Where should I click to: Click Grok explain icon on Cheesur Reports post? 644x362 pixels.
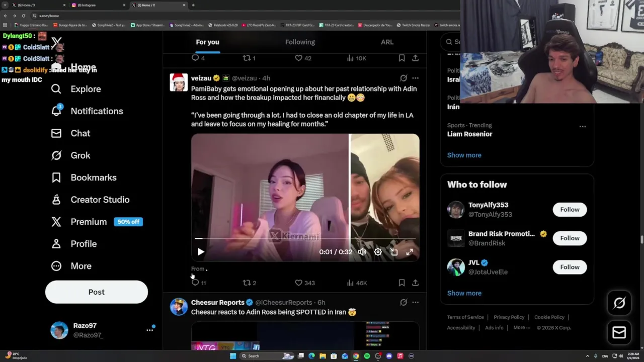click(404, 302)
